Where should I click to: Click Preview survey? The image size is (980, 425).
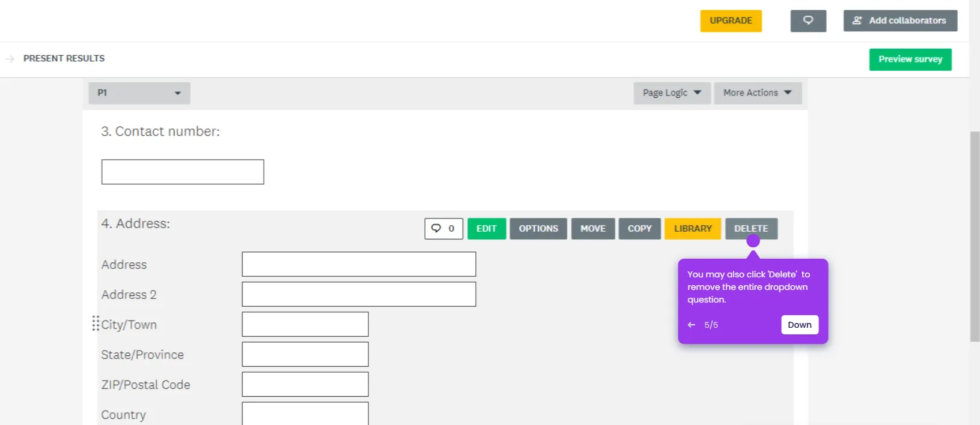910,59
